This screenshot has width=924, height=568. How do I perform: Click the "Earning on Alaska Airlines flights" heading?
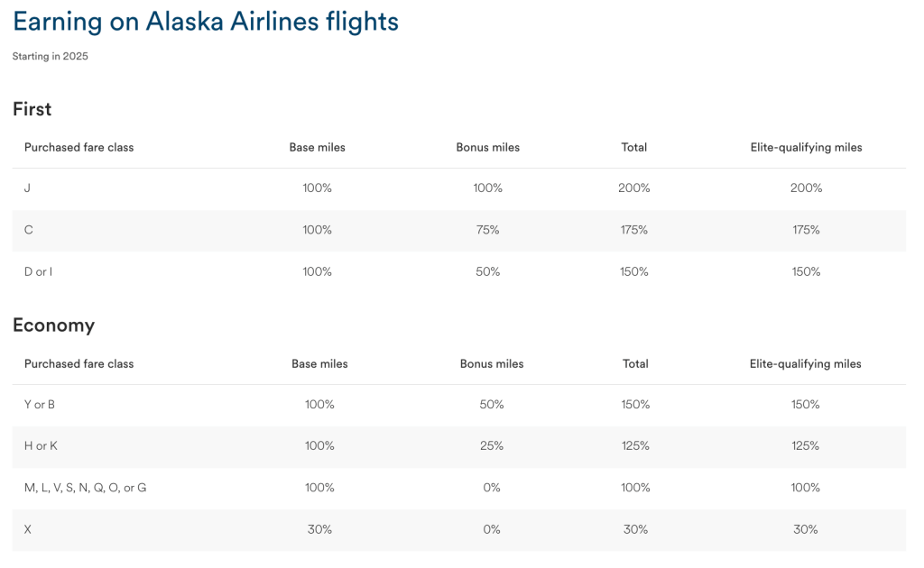[x=206, y=22]
